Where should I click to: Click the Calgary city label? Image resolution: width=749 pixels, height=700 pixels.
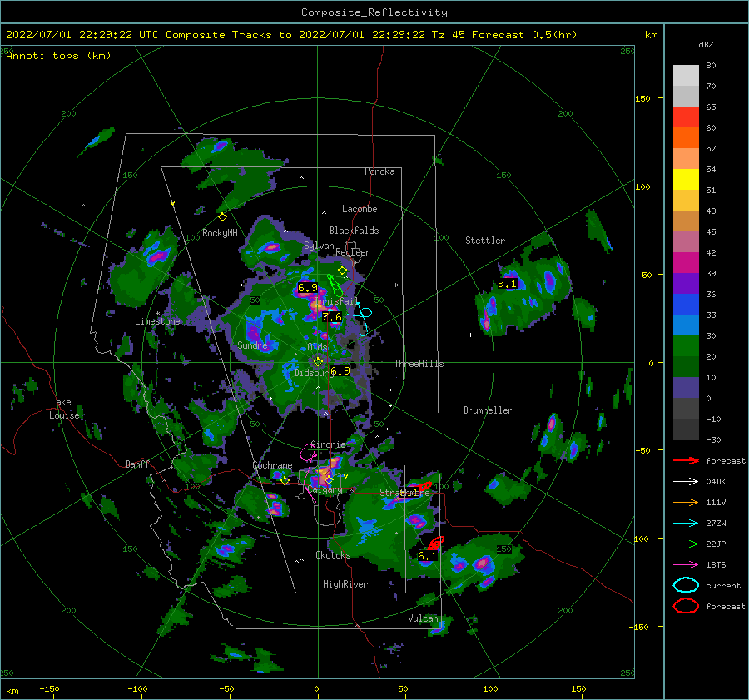click(325, 489)
